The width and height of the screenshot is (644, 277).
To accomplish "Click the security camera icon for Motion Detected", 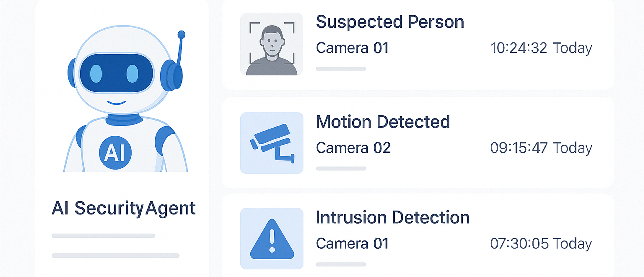I will click(271, 143).
